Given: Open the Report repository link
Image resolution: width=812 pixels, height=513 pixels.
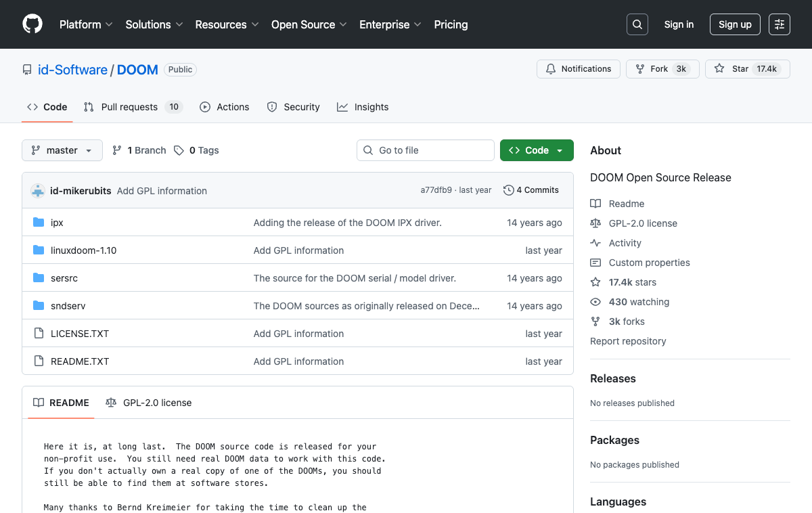Looking at the screenshot, I should coord(628,341).
